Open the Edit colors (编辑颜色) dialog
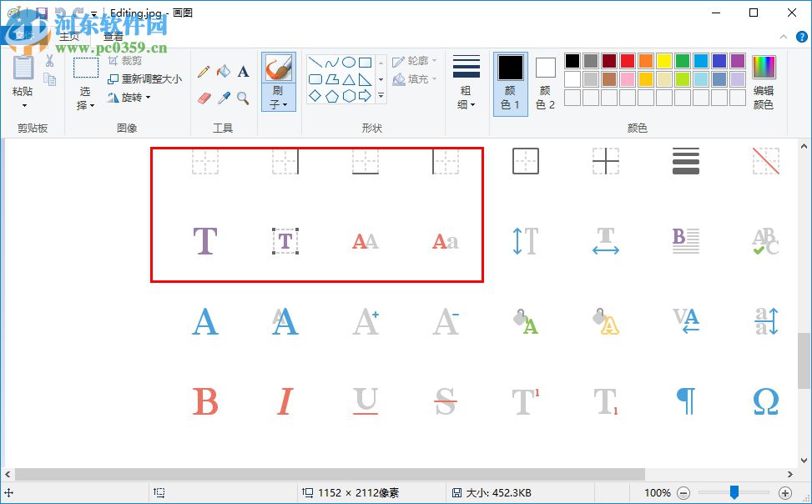Image resolution: width=812 pixels, height=504 pixels. coord(764,79)
